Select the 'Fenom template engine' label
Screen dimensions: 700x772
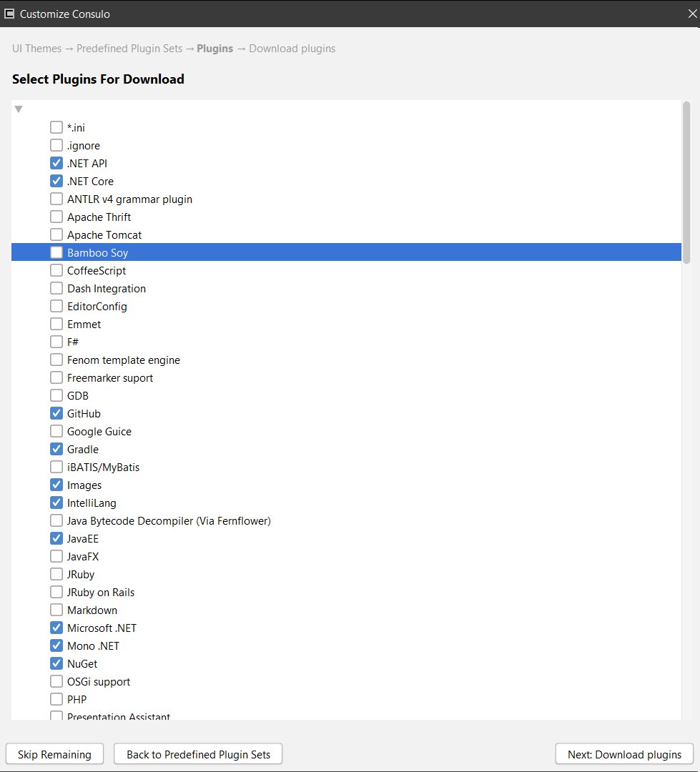[x=124, y=360]
